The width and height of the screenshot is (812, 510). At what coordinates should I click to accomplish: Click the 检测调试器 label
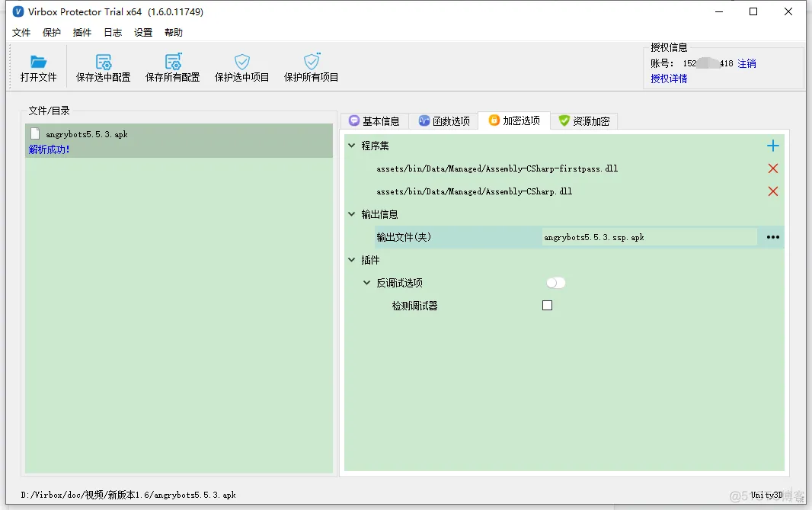click(415, 306)
